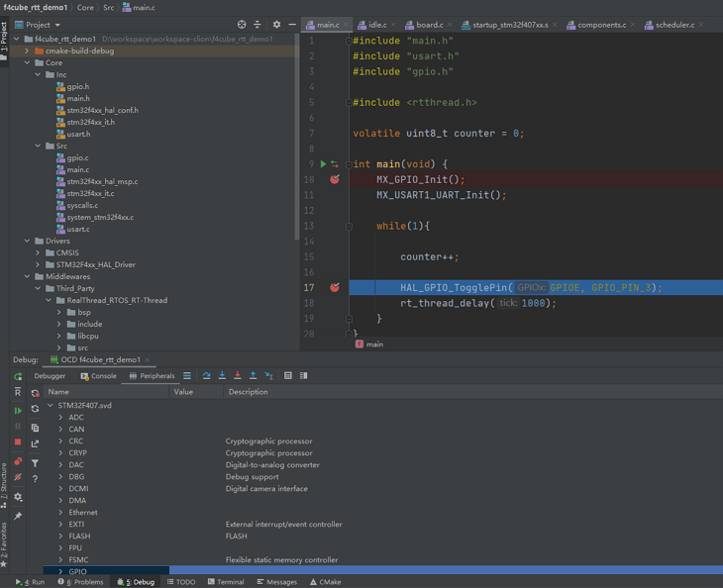Click the Reset MCU 'R' icon

[18, 392]
